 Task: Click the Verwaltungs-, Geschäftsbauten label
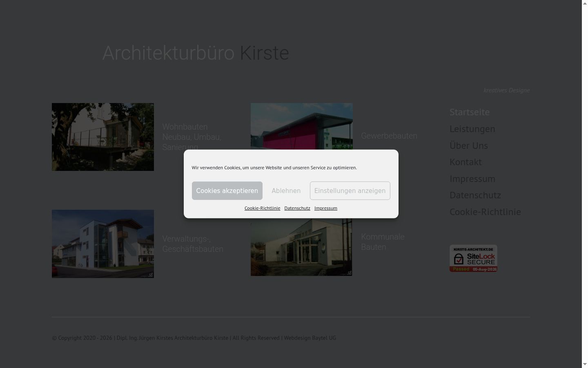[x=193, y=244]
